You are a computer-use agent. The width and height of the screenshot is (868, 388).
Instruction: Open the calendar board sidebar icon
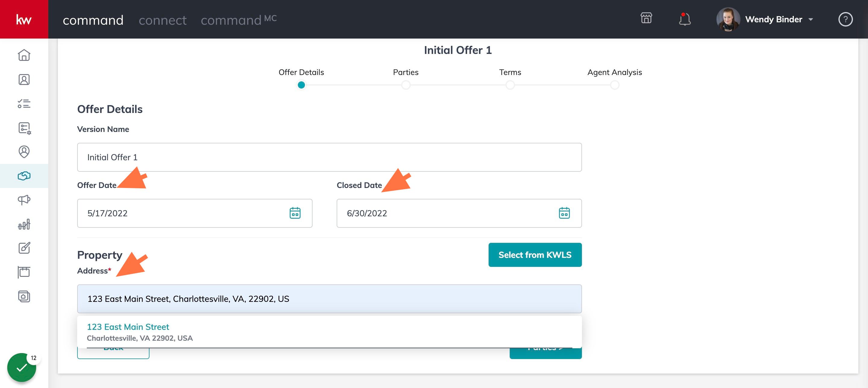(x=24, y=272)
